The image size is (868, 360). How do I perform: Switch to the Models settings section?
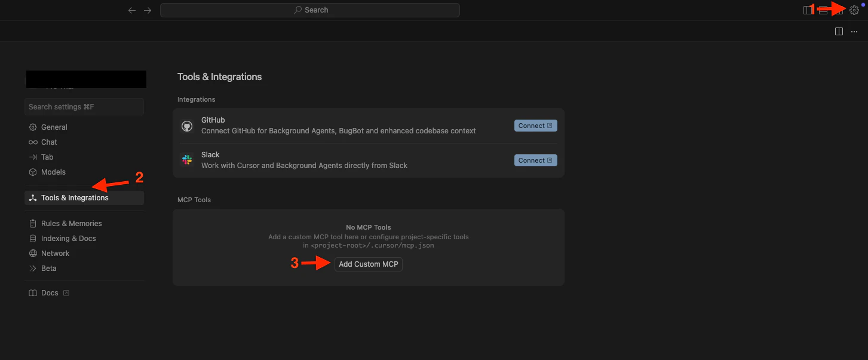tap(54, 172)
